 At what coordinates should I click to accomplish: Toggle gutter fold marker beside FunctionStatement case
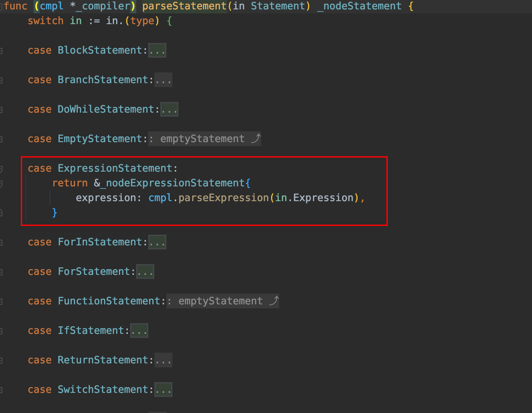[1, 302]
